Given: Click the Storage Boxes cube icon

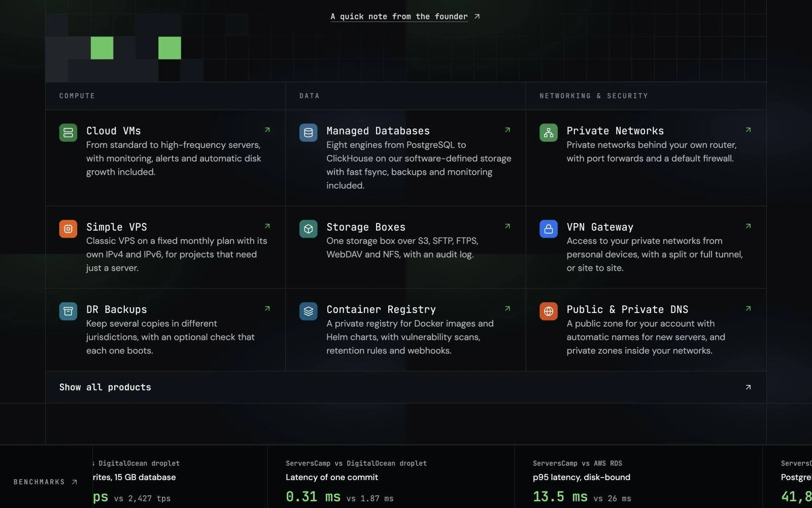Looking at the screenshot, I should [308, 229].
